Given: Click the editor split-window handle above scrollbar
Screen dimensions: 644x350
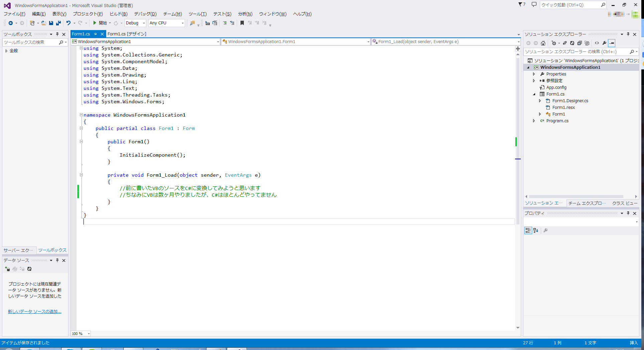Looking at the screenshot, I should click(518, 49).
